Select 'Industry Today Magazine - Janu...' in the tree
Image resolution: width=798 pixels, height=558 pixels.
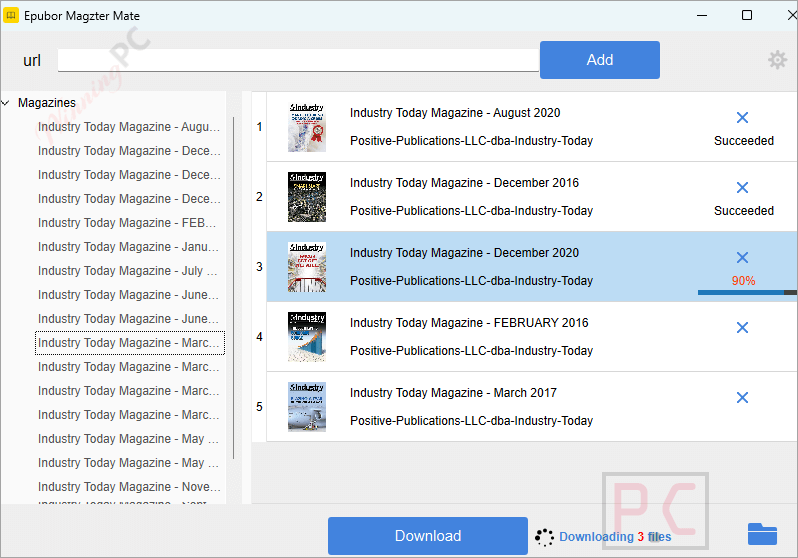128,247
